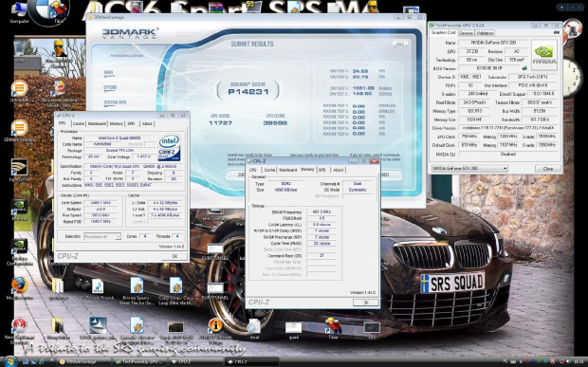Open Cache tab in left CPU-Z window

coord(79,123)
